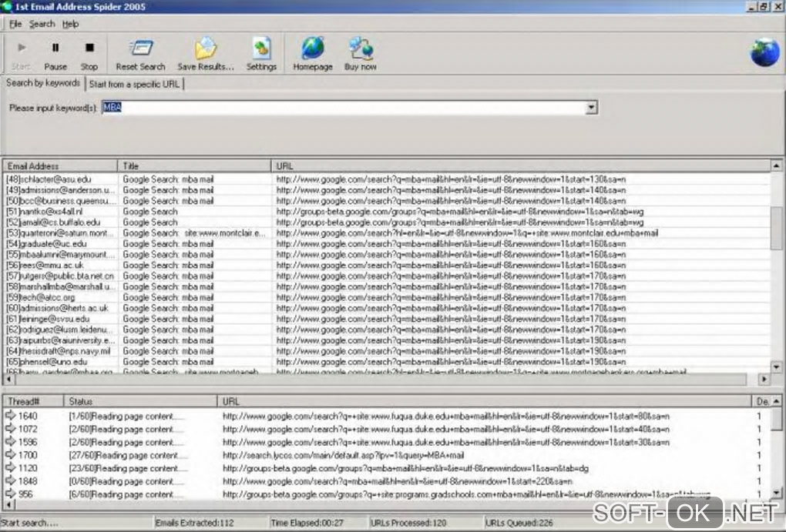786x532 pixels.
Task: Click the lycos search URL in threads
Action: pyautogui.click(x=344, y=455)
